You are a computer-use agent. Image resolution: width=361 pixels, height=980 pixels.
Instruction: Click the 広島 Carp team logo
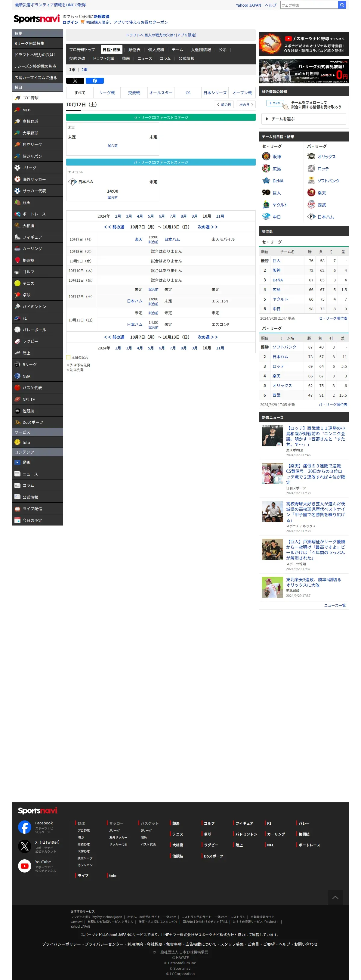[266, 169]
